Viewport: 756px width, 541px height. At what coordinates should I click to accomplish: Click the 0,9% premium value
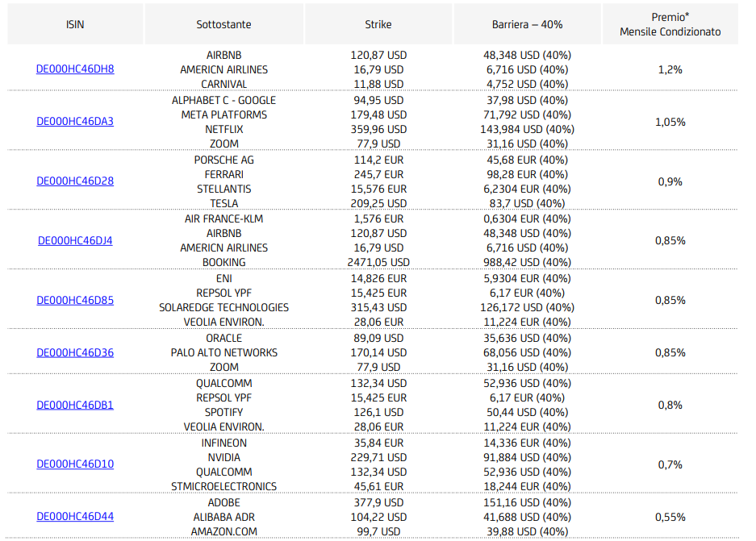coord(670,182)
